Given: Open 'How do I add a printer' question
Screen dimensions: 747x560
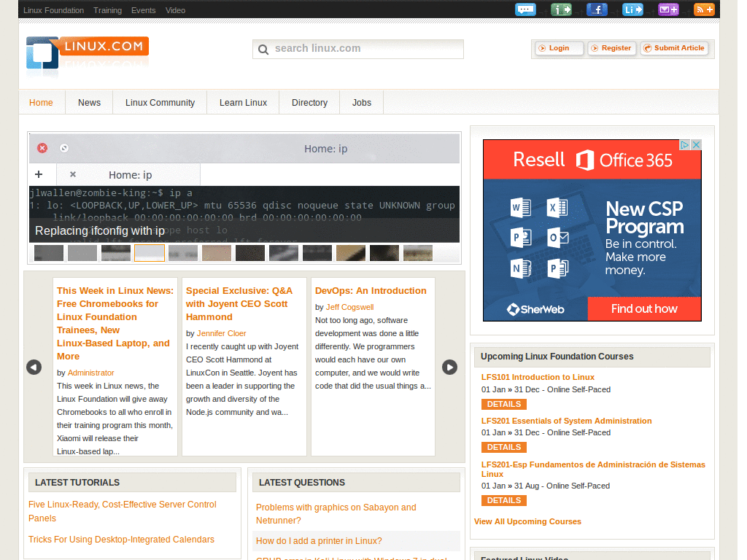Looking at the screenshot, I should 320,541.
